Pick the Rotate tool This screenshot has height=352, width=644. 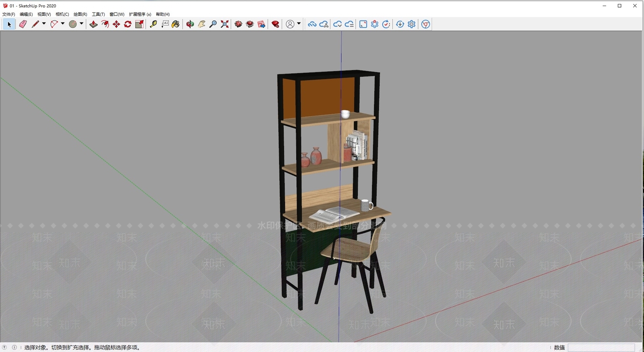[x=128, y=24]
